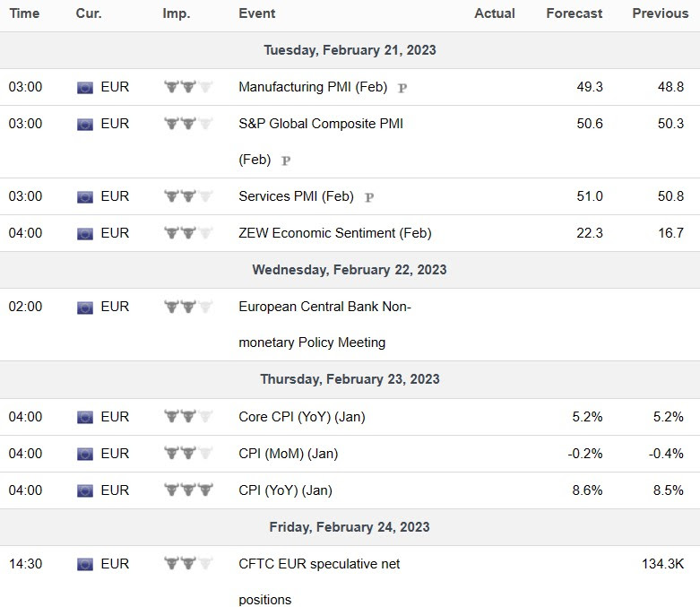Click the EUR flag in the Manufacturing PMI row
This screenshot has width=700, height=607.
tap(85, 88)
